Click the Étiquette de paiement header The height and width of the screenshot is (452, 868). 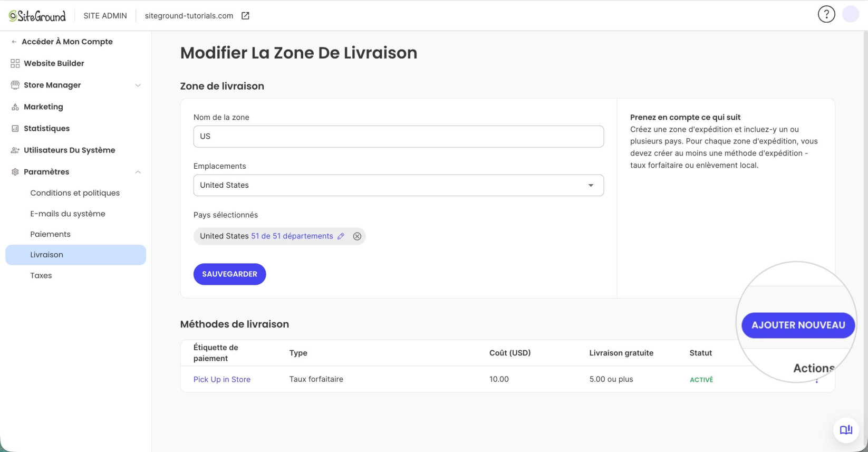pos(216,353)
